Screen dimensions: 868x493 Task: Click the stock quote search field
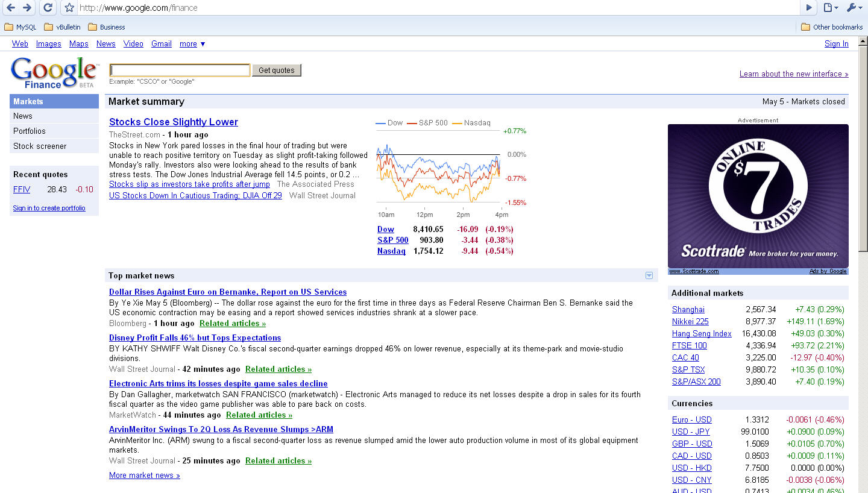click(x=180, y=71)
